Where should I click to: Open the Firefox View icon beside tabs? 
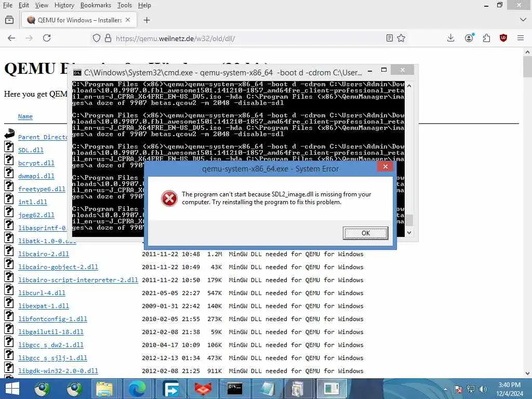9,20
